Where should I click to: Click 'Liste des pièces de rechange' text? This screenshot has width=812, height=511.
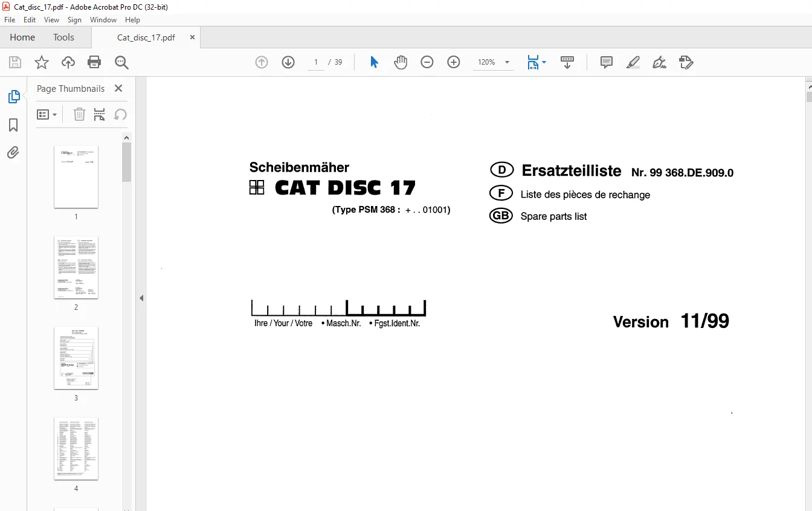[585, 194]
